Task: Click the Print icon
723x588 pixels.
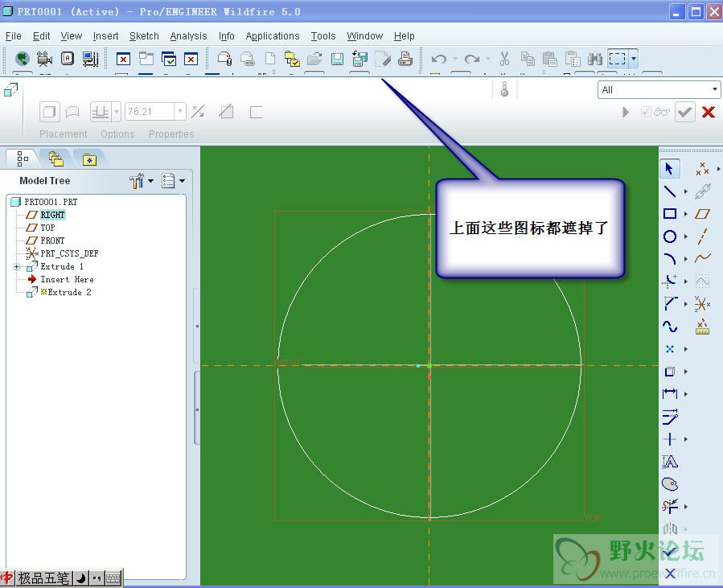Action: tap(405, 59)
